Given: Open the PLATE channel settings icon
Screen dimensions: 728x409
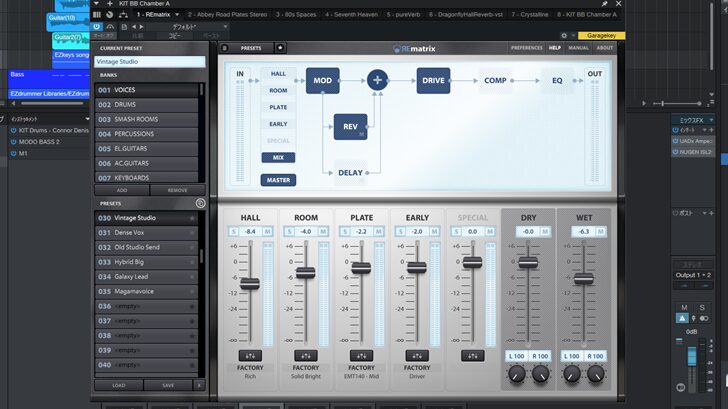Looking at the screenshot, I should click(x=361, y=356).
